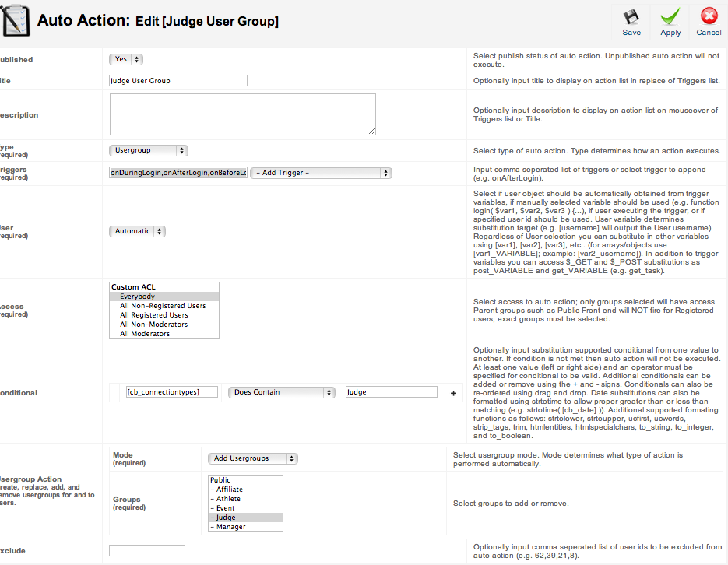Open the Add Usergroups mode dropdown
Viewport: 728px width, 565px height.
pos(252,458)
